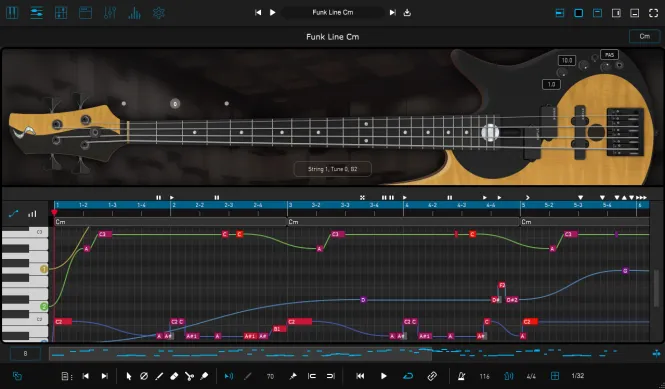Select the eraser tool in bottom toolbar
The height and width of the screenshot is (389, 665).
pos(174,376)
